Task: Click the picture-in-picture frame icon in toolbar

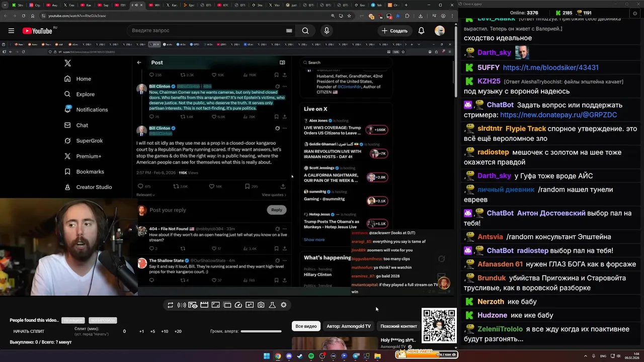Action: point(215,305)
